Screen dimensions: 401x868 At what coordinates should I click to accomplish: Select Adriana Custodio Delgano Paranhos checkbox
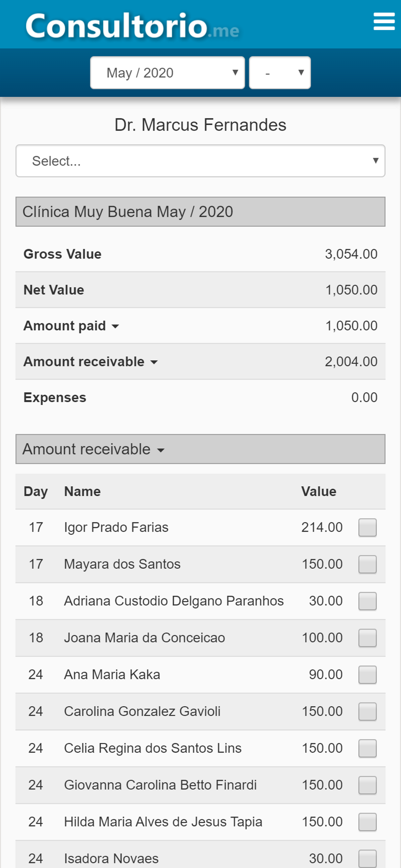click(x=367, y=601)
